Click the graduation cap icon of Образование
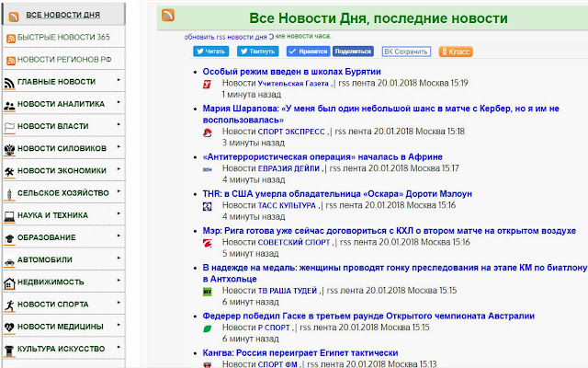Screen dimensions: 588x368 pos(9,239)
